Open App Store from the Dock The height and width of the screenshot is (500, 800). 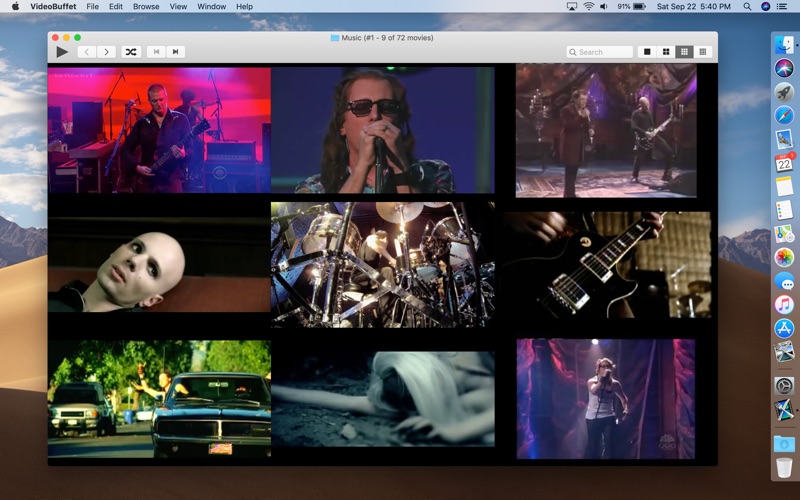[784, 328]
